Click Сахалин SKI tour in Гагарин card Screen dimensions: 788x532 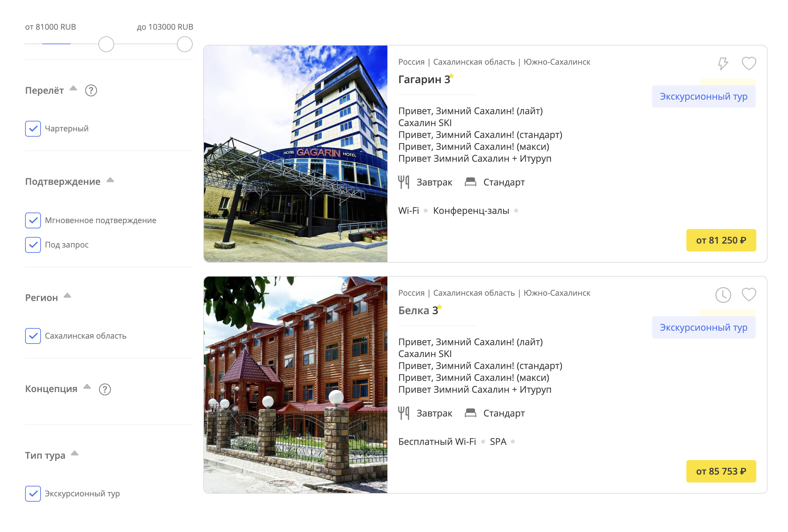[x=425, y=123]
